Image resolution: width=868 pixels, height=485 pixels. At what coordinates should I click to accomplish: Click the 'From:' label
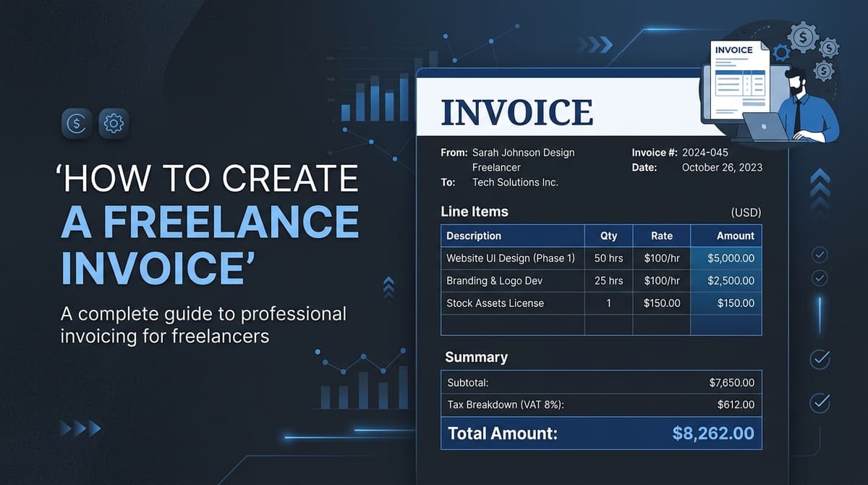click(x=454, y=153)
